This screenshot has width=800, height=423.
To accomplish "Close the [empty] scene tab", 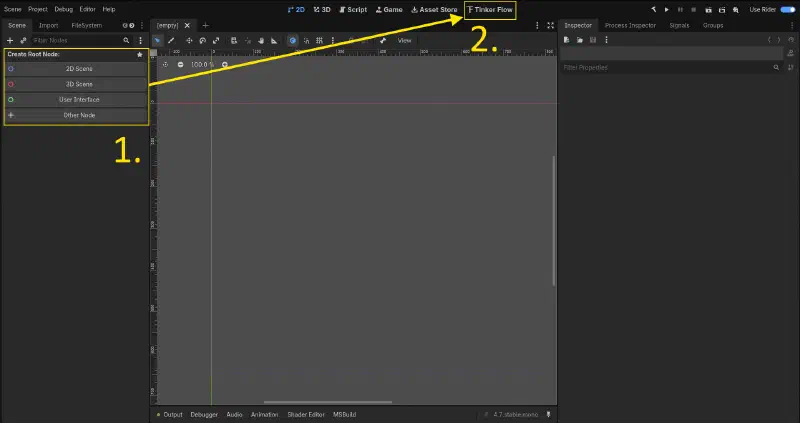I will 187,26.
